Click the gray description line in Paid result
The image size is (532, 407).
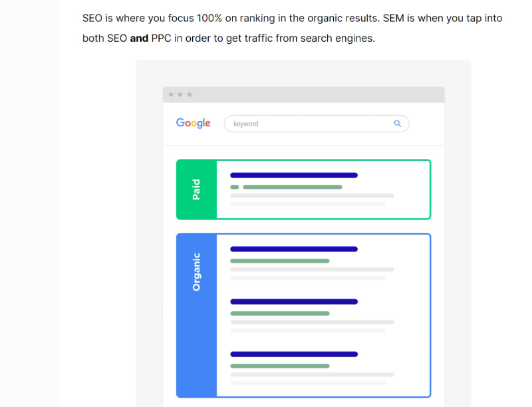pyautogui.click(x=311, y=196)
